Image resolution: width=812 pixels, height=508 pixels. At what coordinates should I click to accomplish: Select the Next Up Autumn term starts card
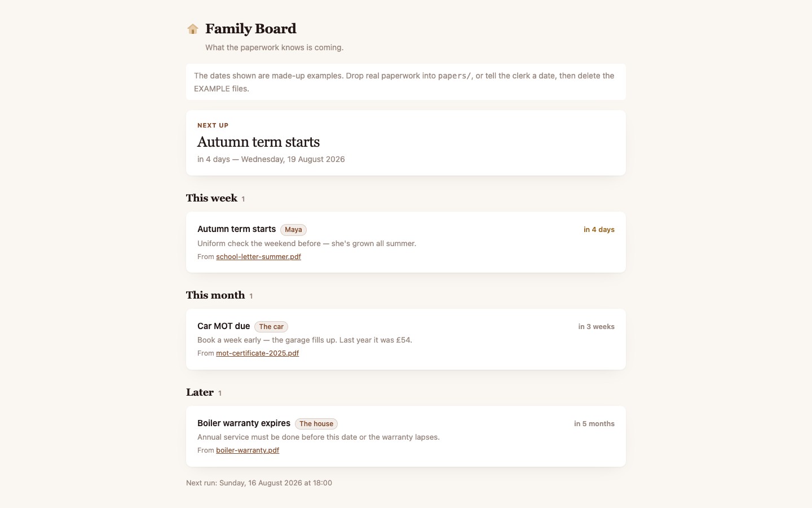[x=406, y=143]
